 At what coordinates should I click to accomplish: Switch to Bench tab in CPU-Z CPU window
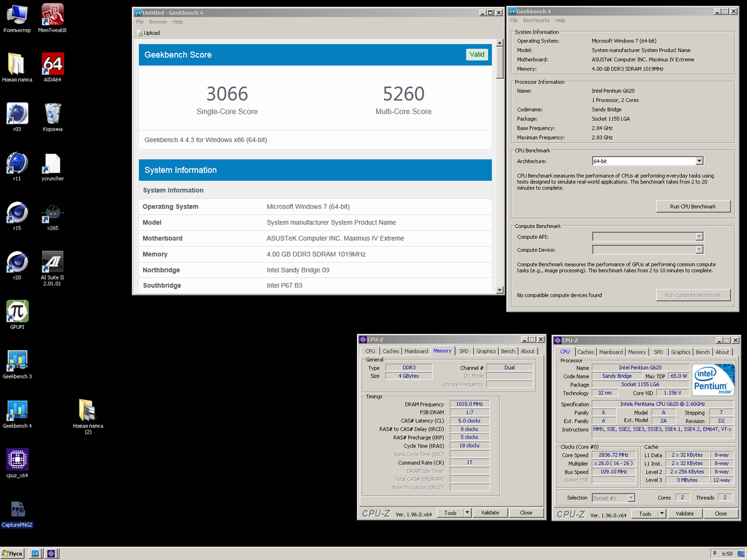pos(703,352)
